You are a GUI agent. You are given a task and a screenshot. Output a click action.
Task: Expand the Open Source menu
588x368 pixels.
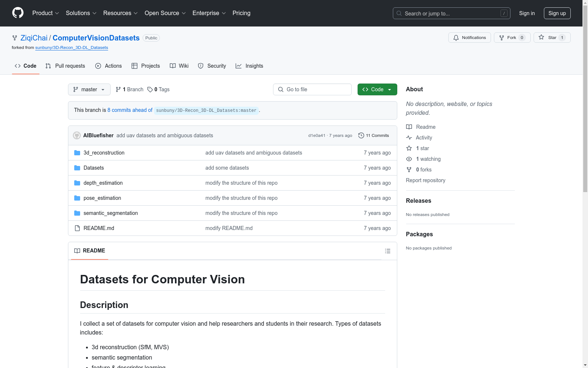point(165,13)
